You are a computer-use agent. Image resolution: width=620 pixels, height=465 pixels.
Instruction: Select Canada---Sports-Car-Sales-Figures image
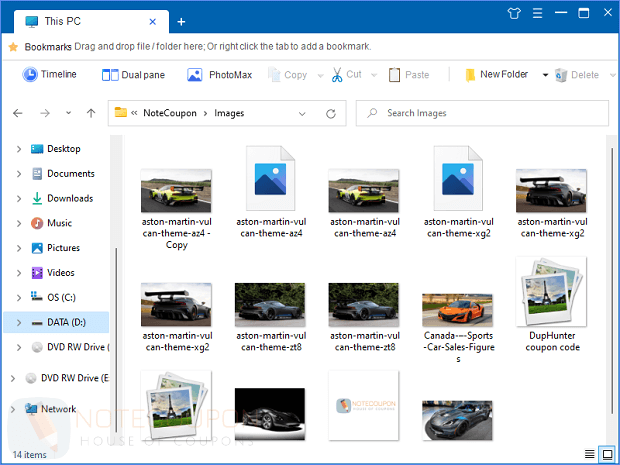coord(457,310)
